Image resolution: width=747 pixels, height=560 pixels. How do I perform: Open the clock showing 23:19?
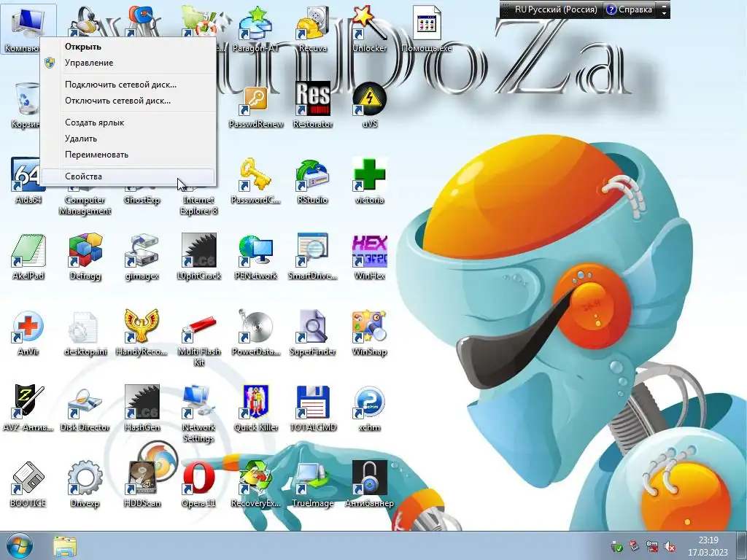pos(708,546)
